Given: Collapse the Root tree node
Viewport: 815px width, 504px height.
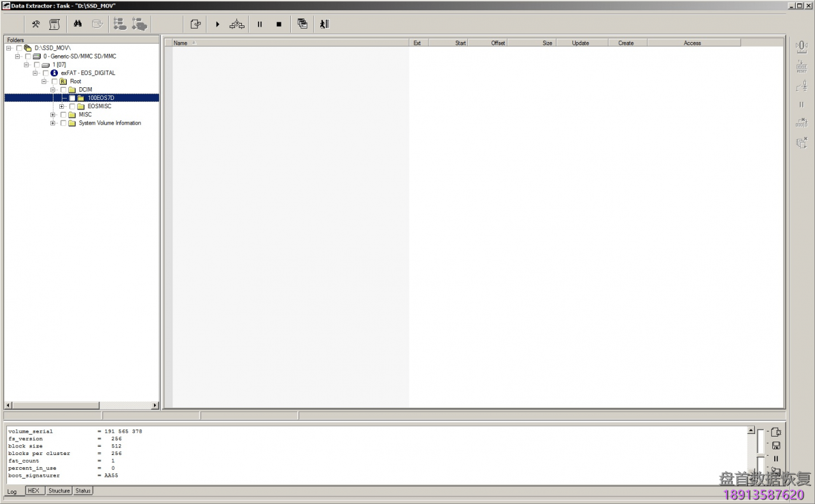Looking at the screenshot, I should [45, 81].
